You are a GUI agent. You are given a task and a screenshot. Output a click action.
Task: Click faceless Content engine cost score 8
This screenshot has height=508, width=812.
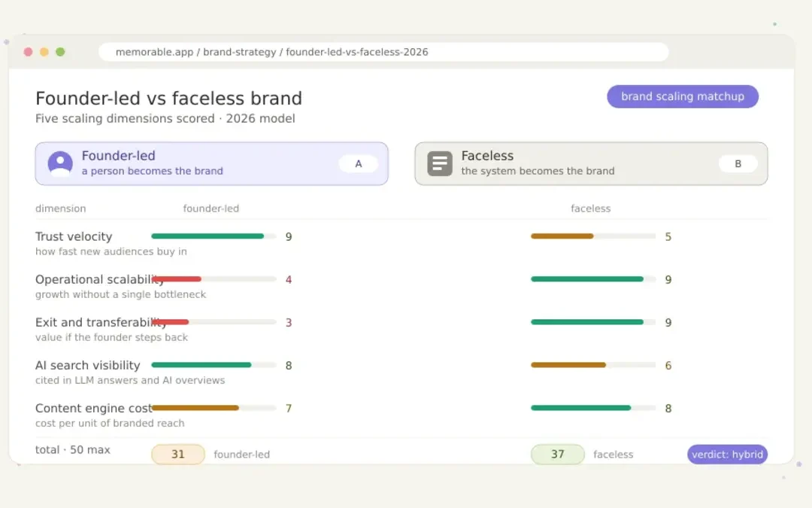click(668, 409)
